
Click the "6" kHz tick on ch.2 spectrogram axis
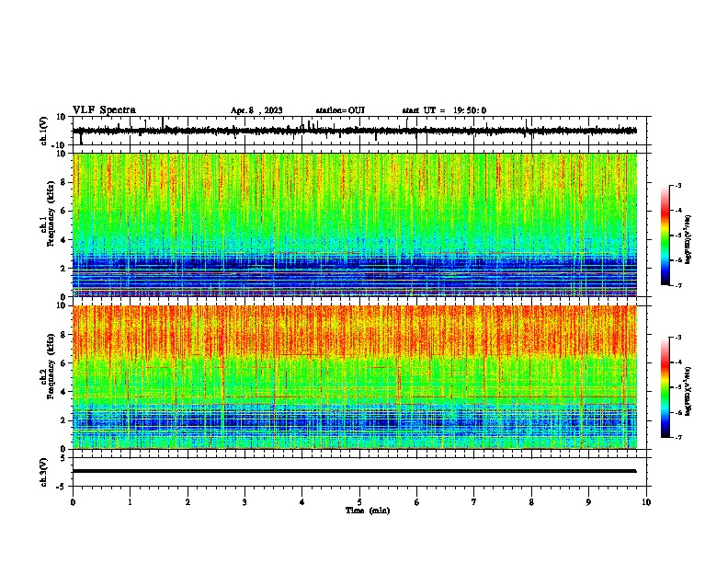pyautogui.click(x=64, y=363)
